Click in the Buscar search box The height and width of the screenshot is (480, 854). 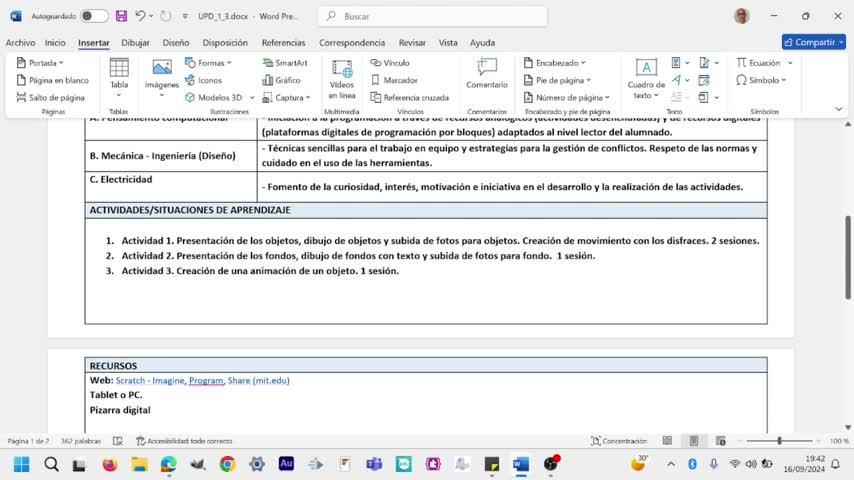click(x=432, y=16)
